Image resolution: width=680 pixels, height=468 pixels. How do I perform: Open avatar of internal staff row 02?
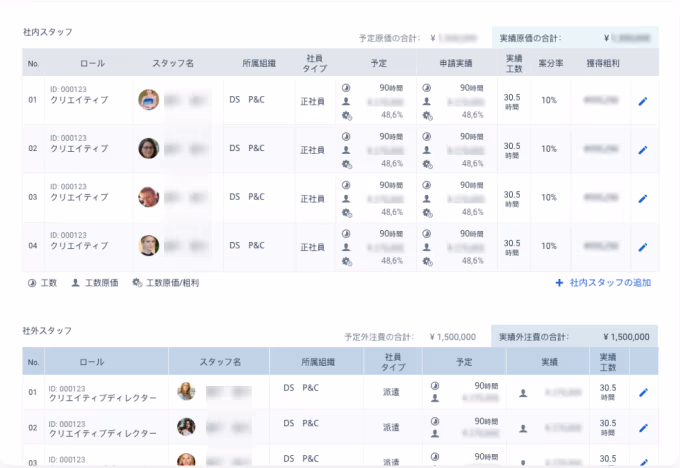click(148, 148)
